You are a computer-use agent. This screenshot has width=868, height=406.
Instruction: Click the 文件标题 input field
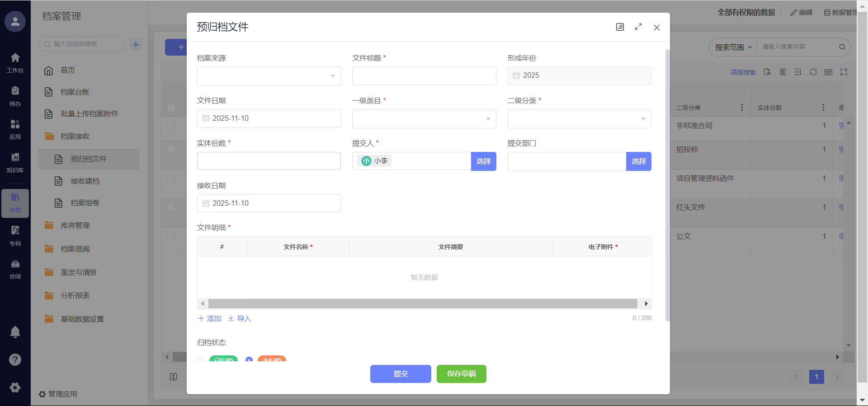pyautogui.click(x=424, y=76)
